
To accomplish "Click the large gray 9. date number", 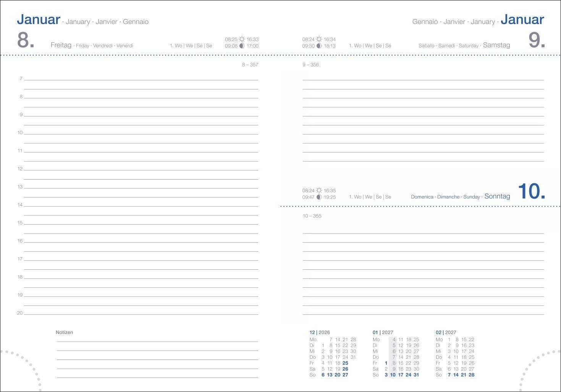I will tap(536, 40).
